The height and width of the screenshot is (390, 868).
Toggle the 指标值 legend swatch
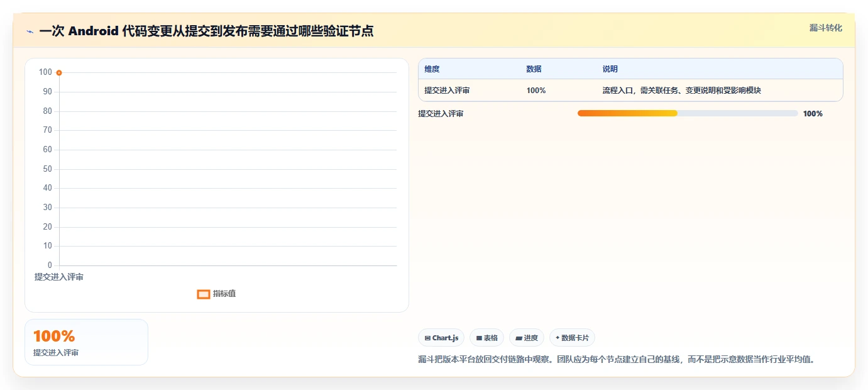pyautogui.click(x=204, y=294)
